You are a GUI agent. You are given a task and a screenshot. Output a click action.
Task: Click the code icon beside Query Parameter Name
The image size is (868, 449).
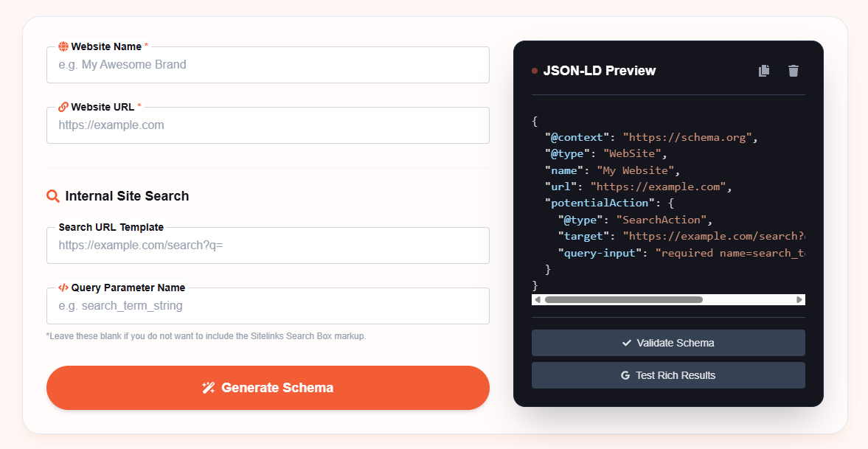pos(65,287)
